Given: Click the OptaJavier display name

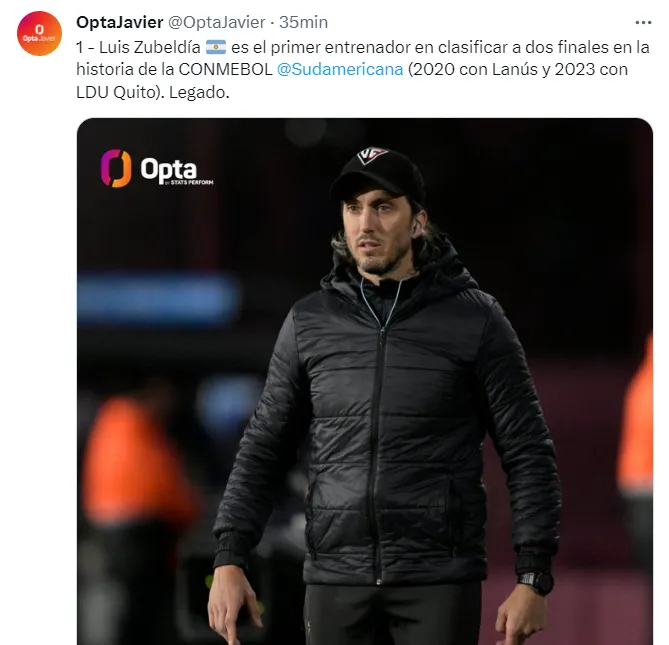Looking at the screenshot, I should tap(119, 22).
